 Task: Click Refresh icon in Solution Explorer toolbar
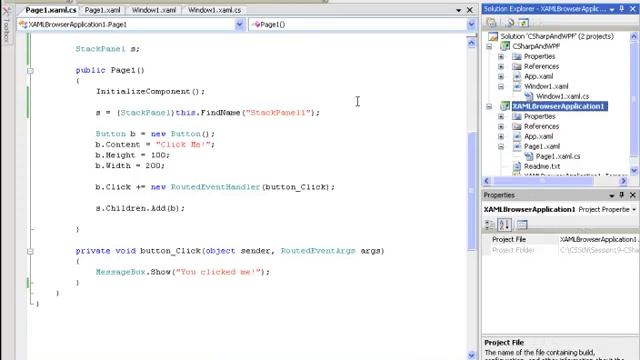pyautogui.click(x=524, y=22)
